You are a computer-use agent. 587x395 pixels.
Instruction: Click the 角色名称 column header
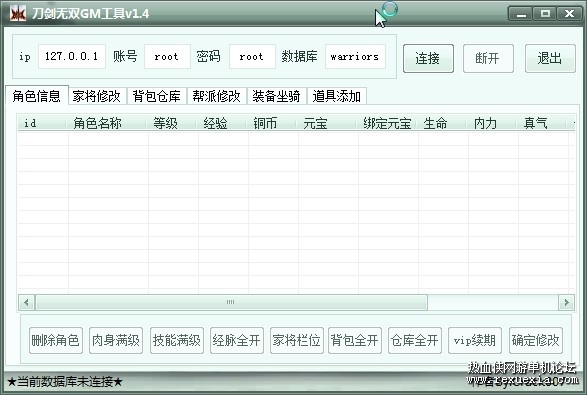[x=108, y=123]
